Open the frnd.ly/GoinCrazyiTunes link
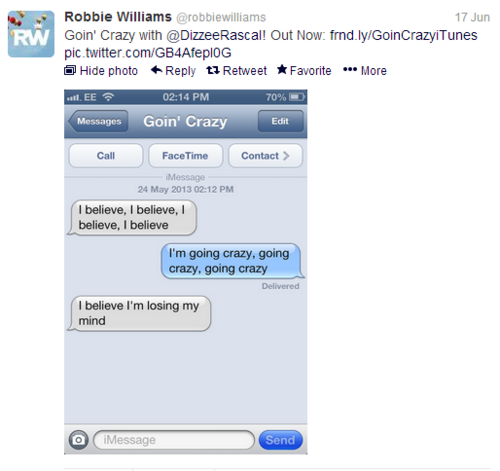The width and height of the screenshot is (500, 471). [x=403, y=35]
